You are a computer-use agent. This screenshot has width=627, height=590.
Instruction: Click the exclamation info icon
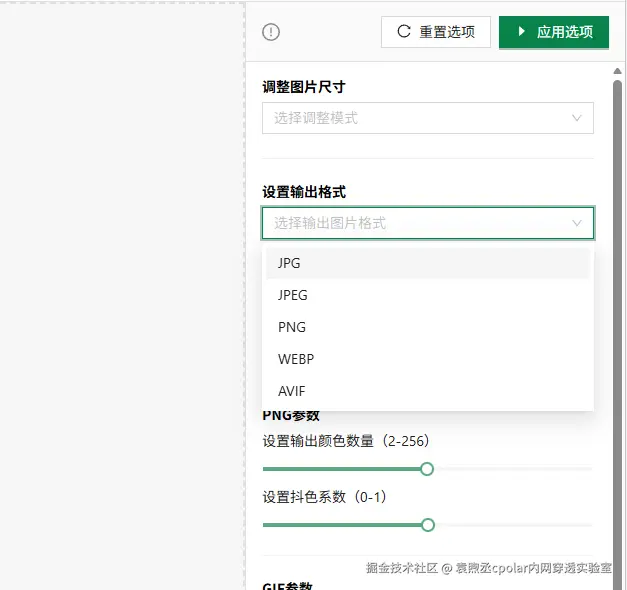pos(271,32)
